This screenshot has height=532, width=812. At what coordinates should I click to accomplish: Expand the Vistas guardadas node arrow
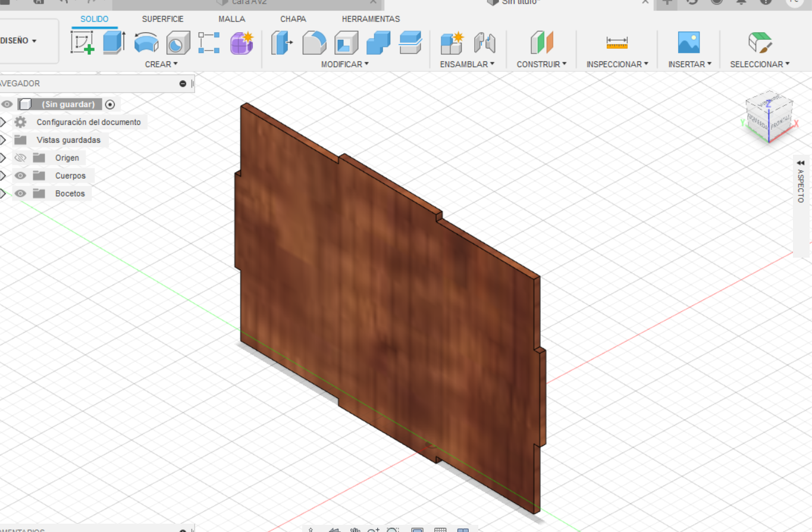[2, 140]
